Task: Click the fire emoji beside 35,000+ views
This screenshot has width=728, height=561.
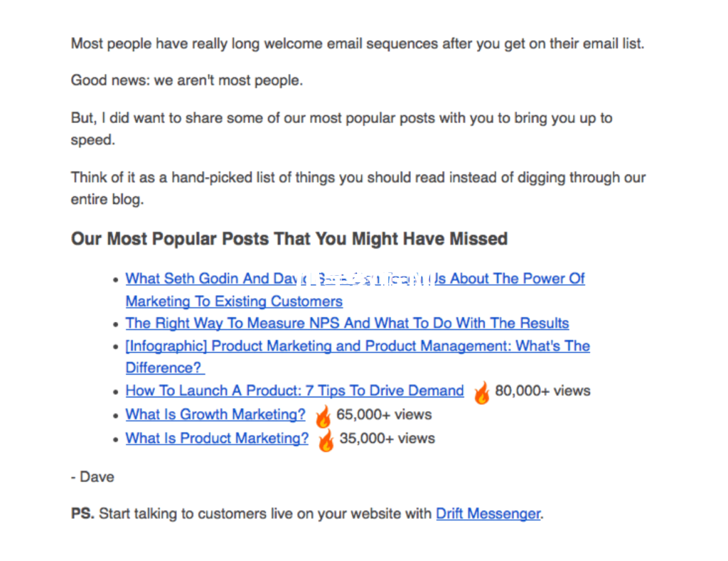Action: (326, 440)
